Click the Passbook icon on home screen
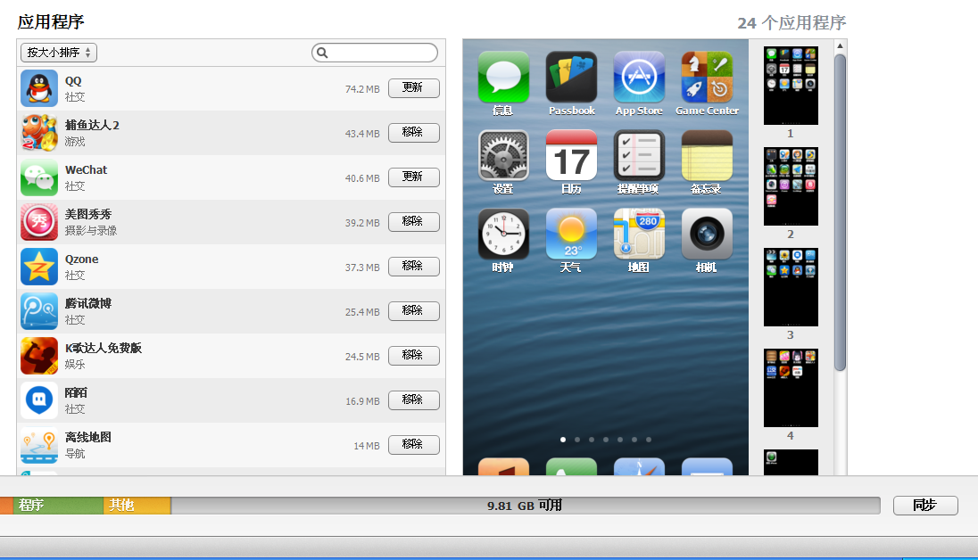The height and width of the screenshot is (560, 978). pyautogui.click(x=571, y=77)
